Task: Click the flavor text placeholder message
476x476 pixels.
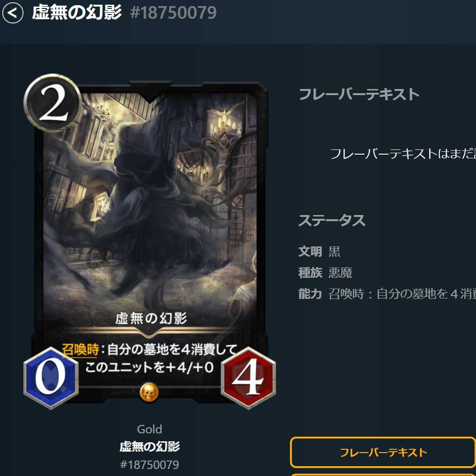Action: coord(403,154)
